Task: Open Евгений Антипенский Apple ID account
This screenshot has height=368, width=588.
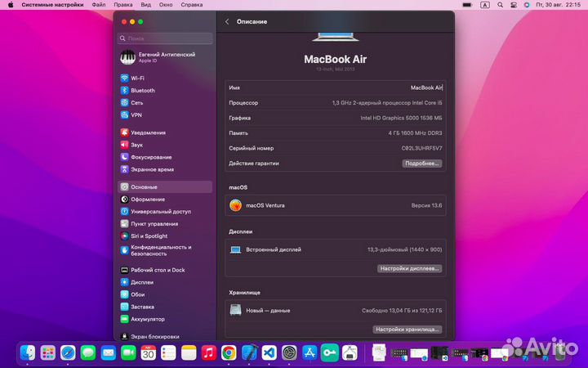Action: pos(158,57)
